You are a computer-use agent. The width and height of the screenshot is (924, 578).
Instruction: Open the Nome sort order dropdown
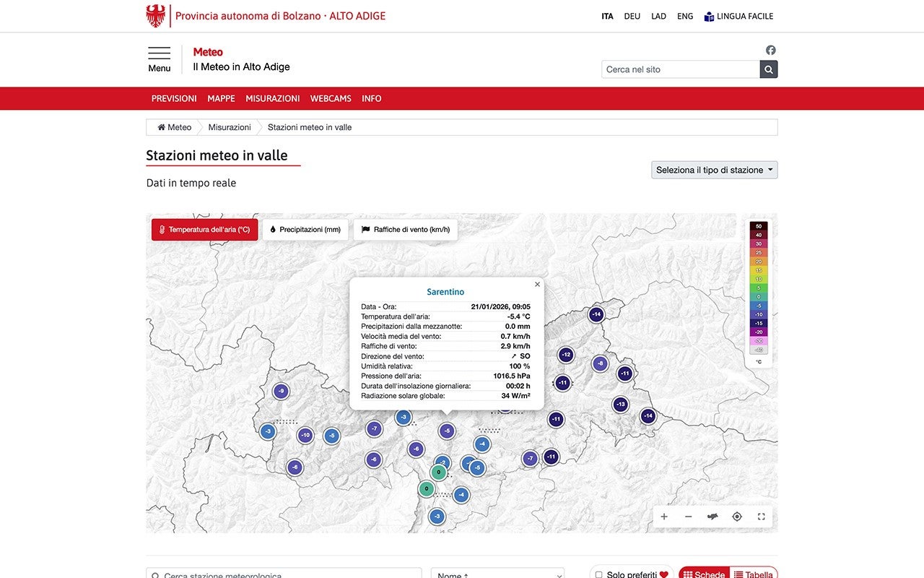(x=497, y=575)
